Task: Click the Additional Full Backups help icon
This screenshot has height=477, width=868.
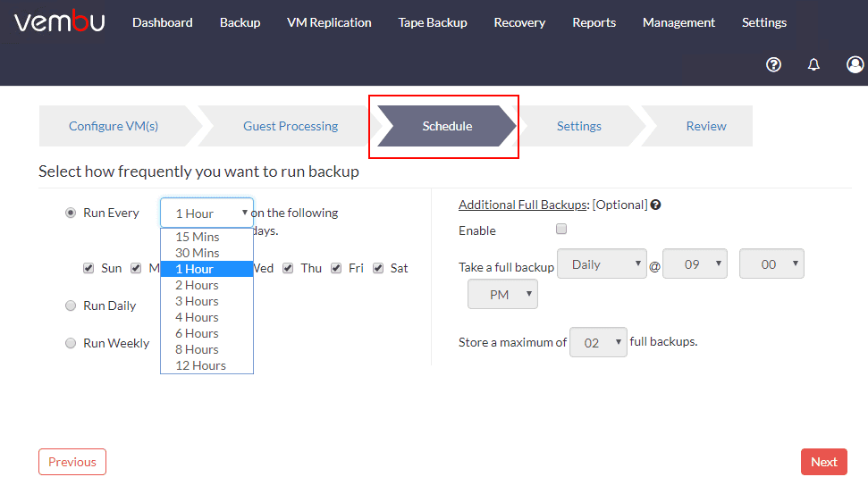Action: point(656,205)
